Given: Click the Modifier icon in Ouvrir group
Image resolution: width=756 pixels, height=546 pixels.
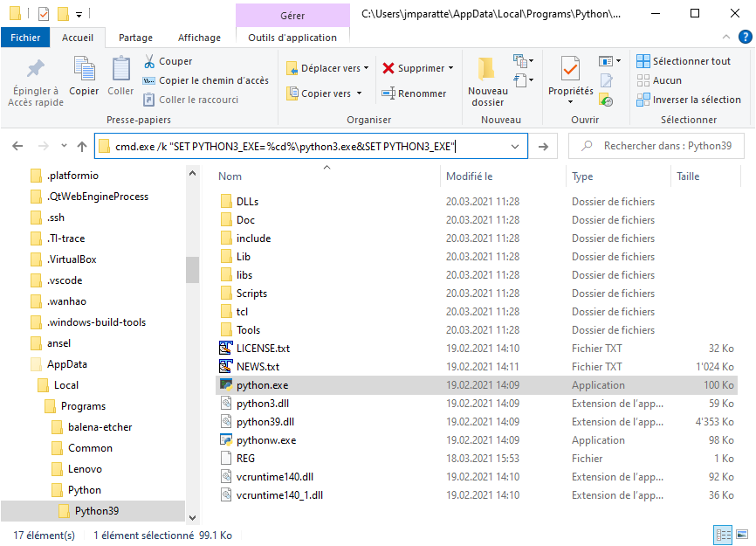Looking at the screenshot, I should [x=606, y=80].
